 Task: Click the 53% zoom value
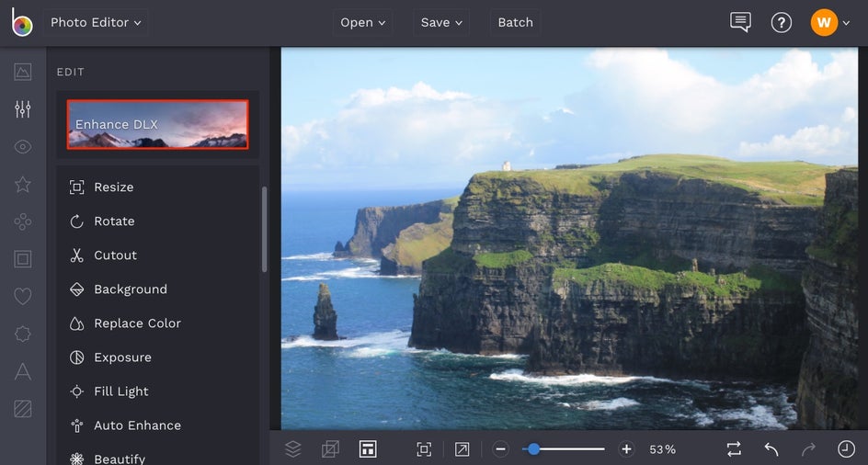coord(662,449)
